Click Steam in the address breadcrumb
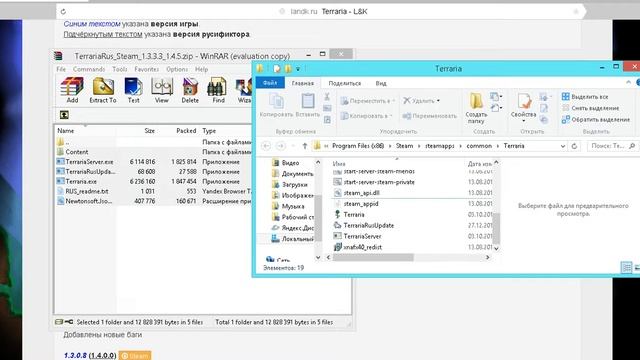 [404, 146]
